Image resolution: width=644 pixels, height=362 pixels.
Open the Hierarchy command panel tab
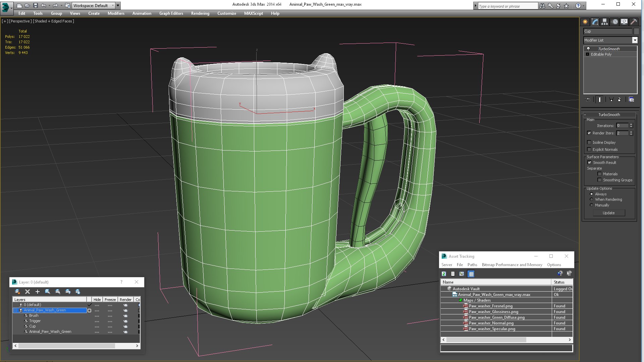coord(604,22)
